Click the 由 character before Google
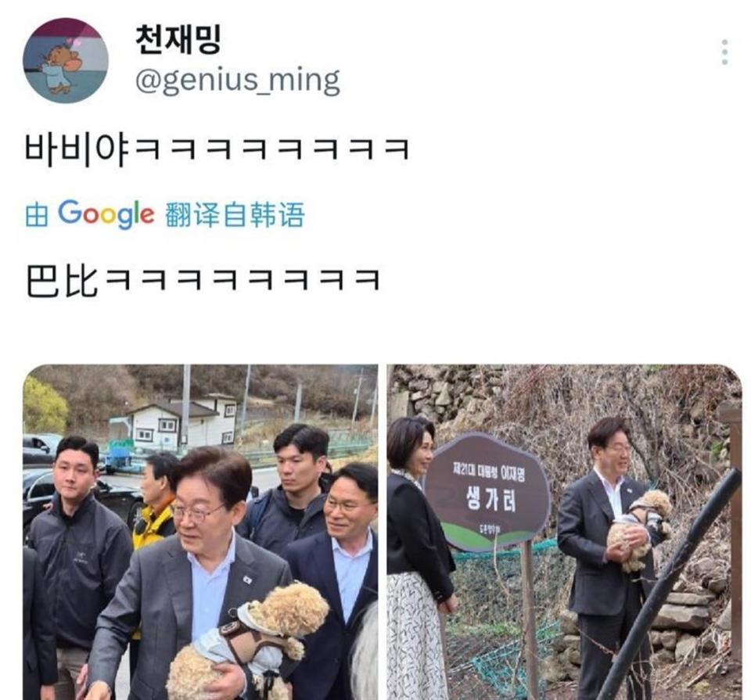751x700 pixels. [37, 215]
